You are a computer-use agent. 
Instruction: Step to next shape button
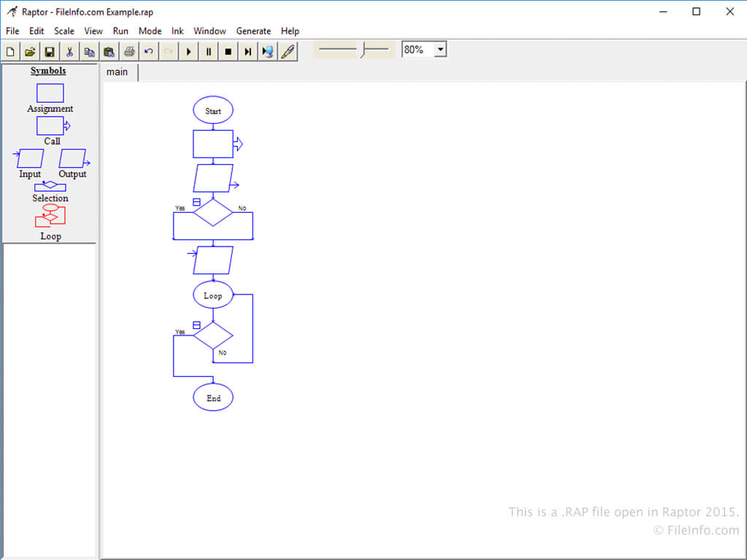(x=248, y=52)
